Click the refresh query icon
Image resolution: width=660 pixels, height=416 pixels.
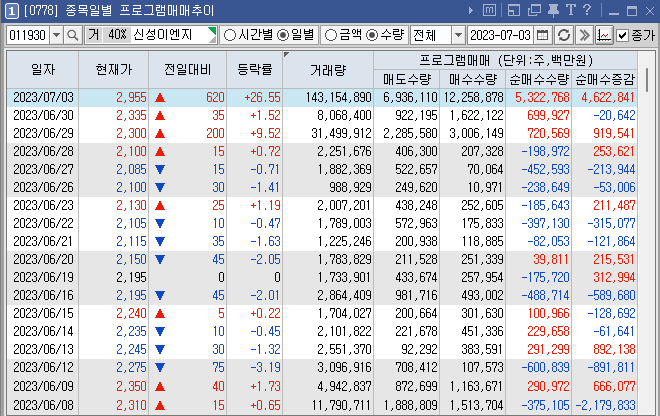(x=564, y=35)
